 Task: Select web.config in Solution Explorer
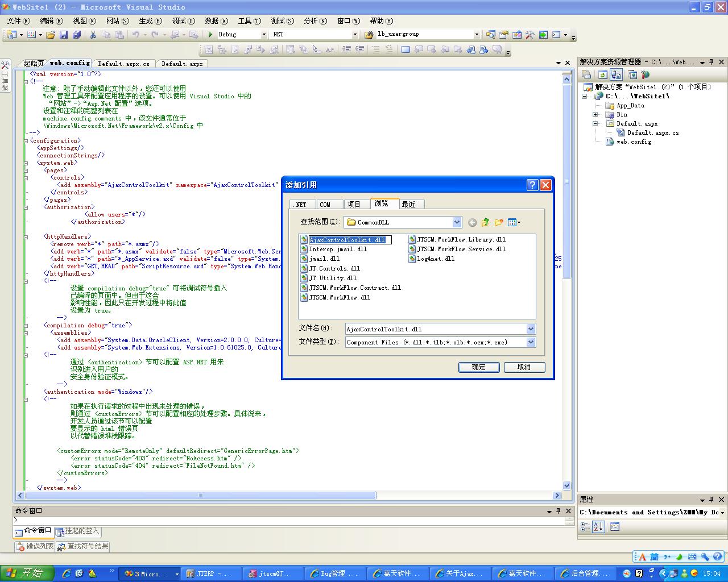pyautogui.click(x=628, y=142)
